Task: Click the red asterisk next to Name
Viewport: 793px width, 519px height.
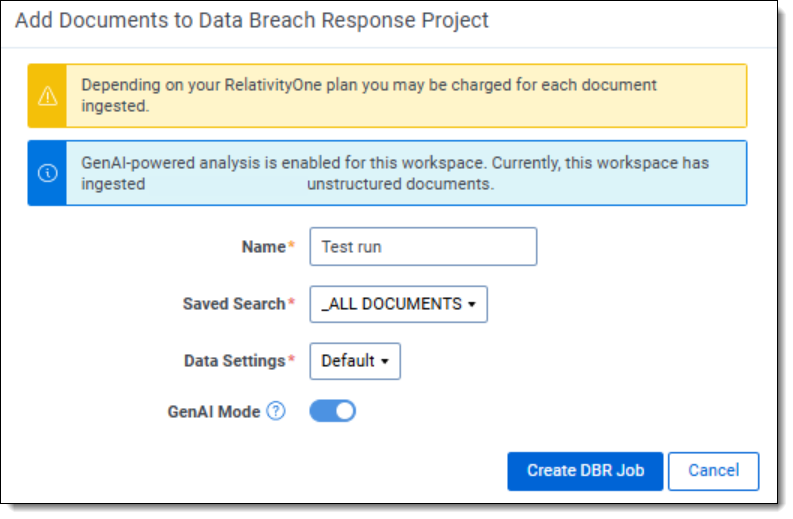Action: (292, 246)
